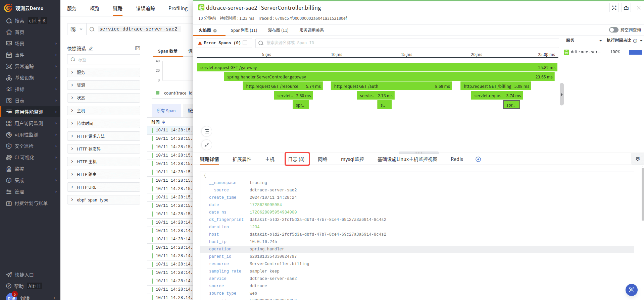Open 基础设施 infrastructure in sidebar
The height and width of the screenshot is (300, 644).
click(30, 78)
